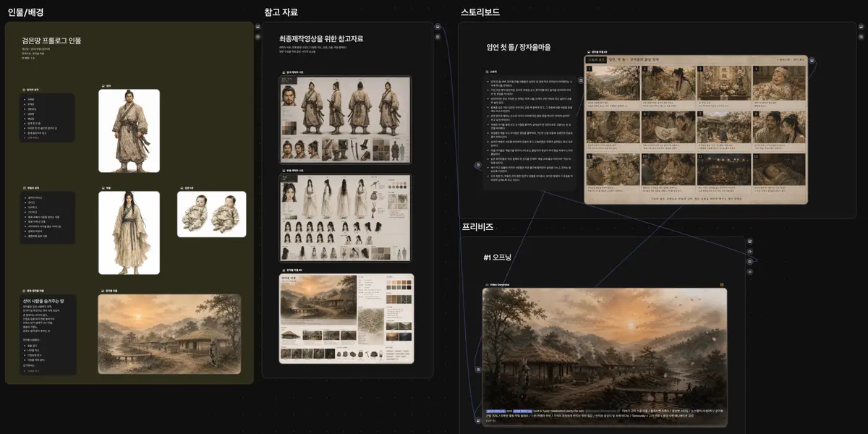Click the highlighted text port icon on 프리비즈 group
868x434 pixels.
749,262
